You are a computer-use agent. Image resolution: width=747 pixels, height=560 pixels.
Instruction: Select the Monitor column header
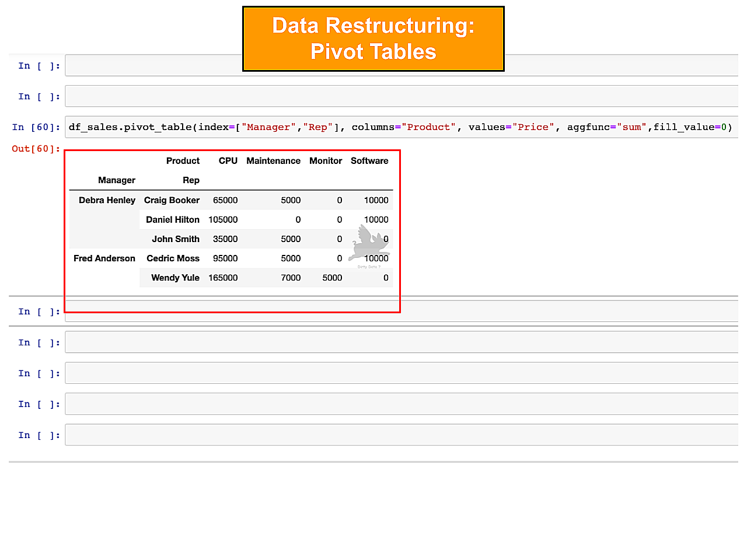[326, 161]
